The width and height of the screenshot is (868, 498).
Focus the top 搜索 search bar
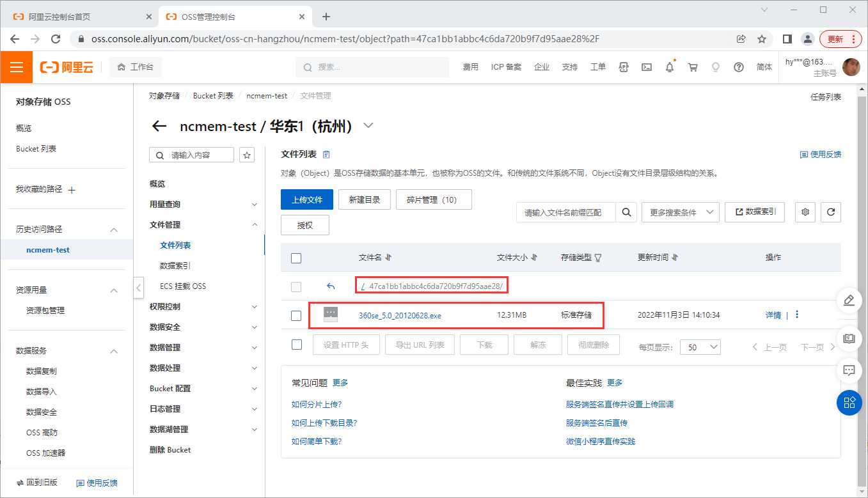(x=372, y=67)
